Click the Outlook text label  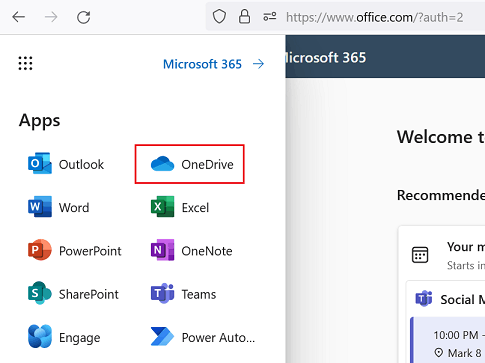[x=81, y=164]
